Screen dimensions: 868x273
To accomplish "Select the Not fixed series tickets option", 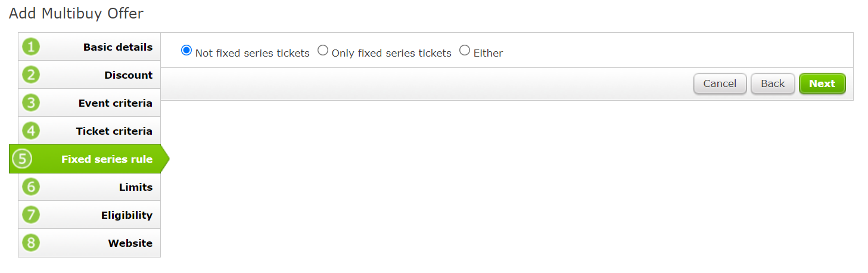I will pyautogui.click(x=186, y=51).
